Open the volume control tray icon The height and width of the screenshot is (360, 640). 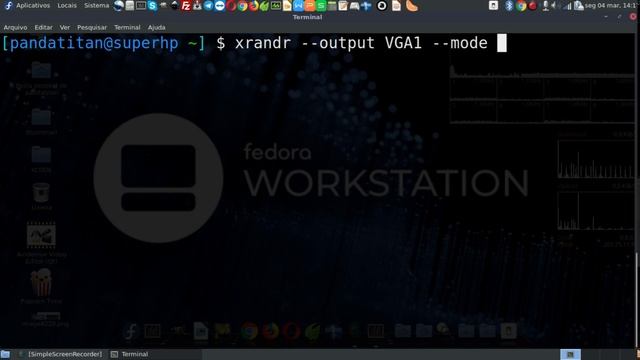tap(554, 6)
